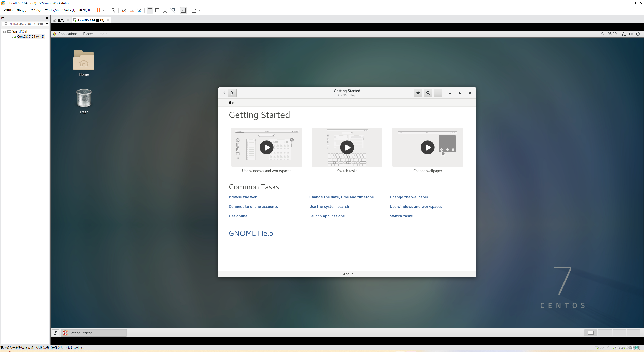This screenshot has width=644, height=352.
Task: Open the library search dropdown arrow
Action: click(x=47, y=24)
